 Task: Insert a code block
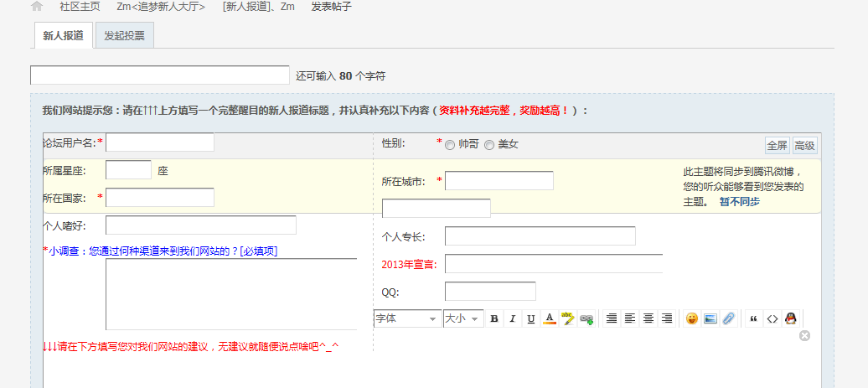click(x=772, y=318)
